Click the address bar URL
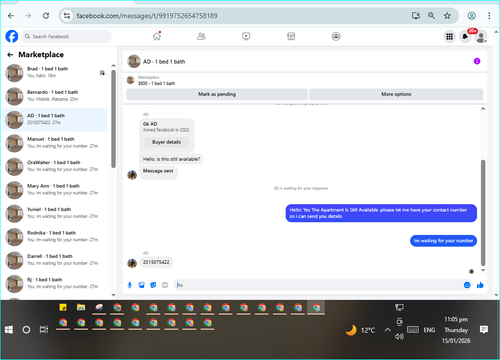The height and width of the screenshot is (360, 500). click(x=147, y=16)
